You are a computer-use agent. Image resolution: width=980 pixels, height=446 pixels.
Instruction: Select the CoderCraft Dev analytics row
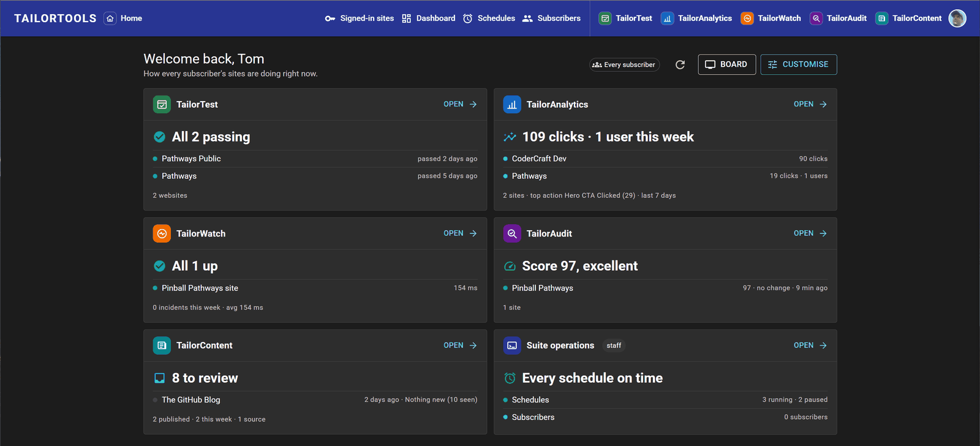point(665,159)
